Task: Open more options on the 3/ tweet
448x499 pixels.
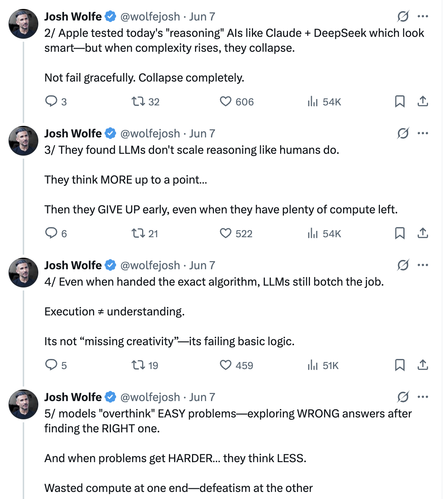Action: point(423,133)
